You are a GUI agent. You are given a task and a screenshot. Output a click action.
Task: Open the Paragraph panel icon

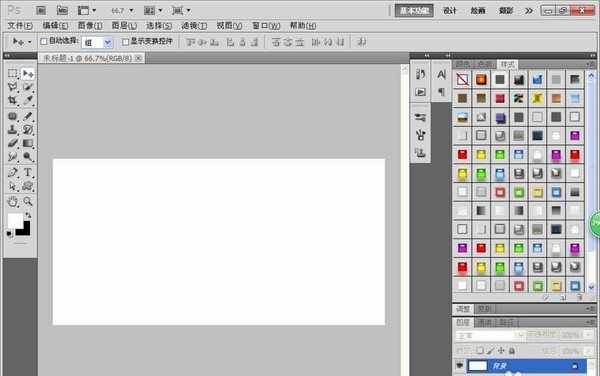(441, 92)
